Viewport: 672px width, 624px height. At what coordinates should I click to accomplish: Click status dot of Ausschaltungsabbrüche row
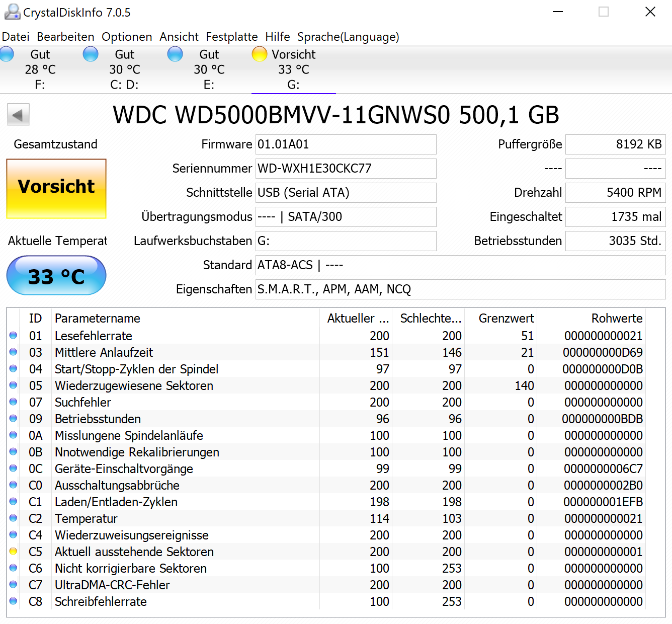click(13, 485)
